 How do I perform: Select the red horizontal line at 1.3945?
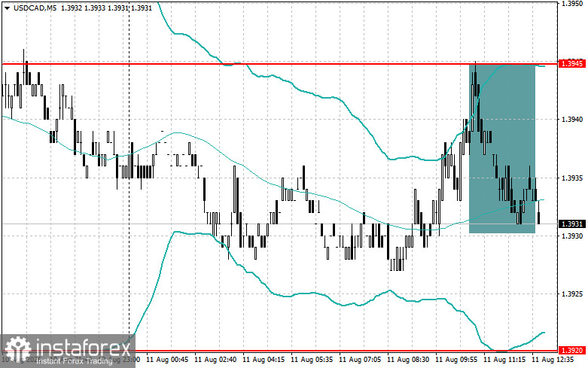point(279,64)
